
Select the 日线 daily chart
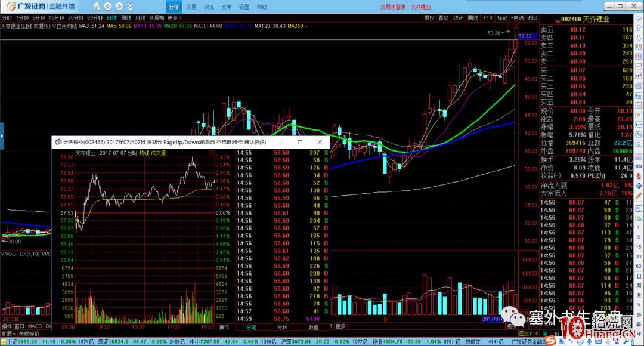click(x=112, y=18)
